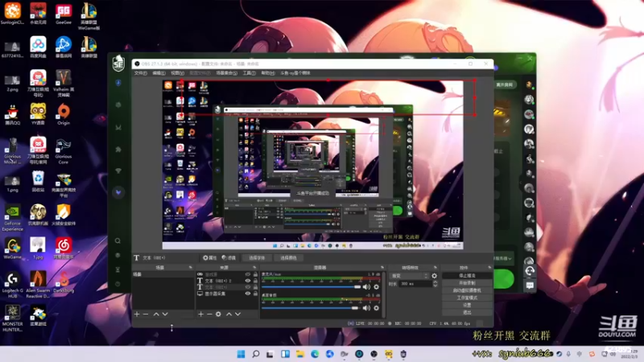This screenshot has height=362, width=644.
Task: Open WeGame desktop icon
Action: (13, 249)
